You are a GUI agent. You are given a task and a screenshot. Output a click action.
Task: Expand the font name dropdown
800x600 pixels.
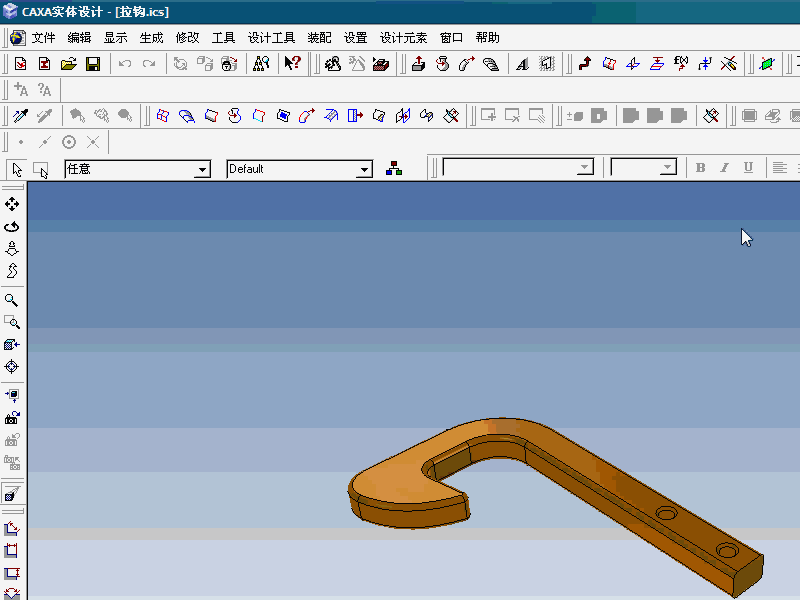pyautogui.click(x=585, y=167)
